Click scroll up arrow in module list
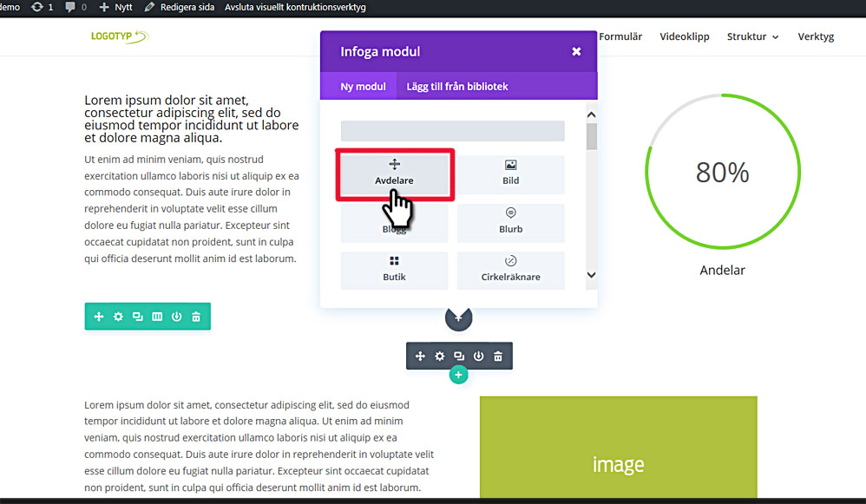866x504 pixels. (x=592, y=115)
